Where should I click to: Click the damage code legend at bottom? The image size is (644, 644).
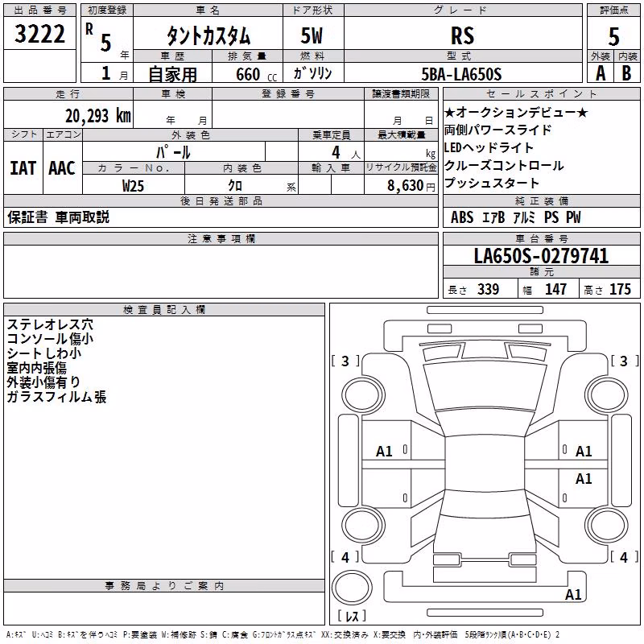283,635
